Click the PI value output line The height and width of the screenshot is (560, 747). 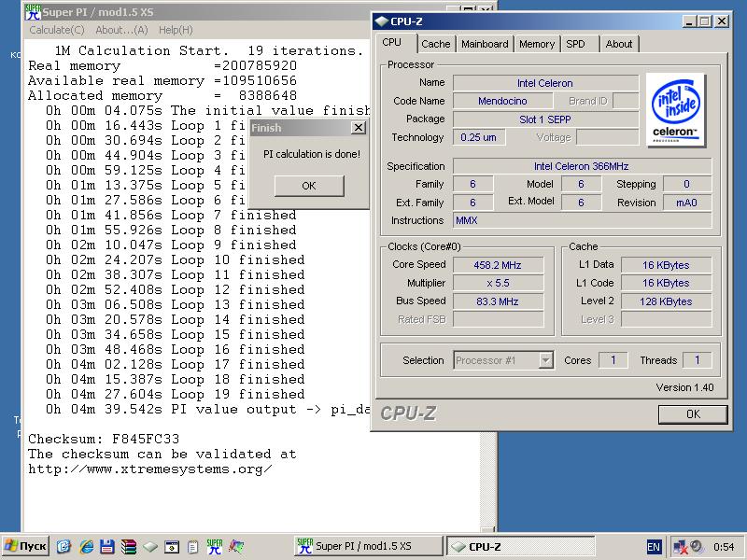pyautogui.click(x=207, y=409)
